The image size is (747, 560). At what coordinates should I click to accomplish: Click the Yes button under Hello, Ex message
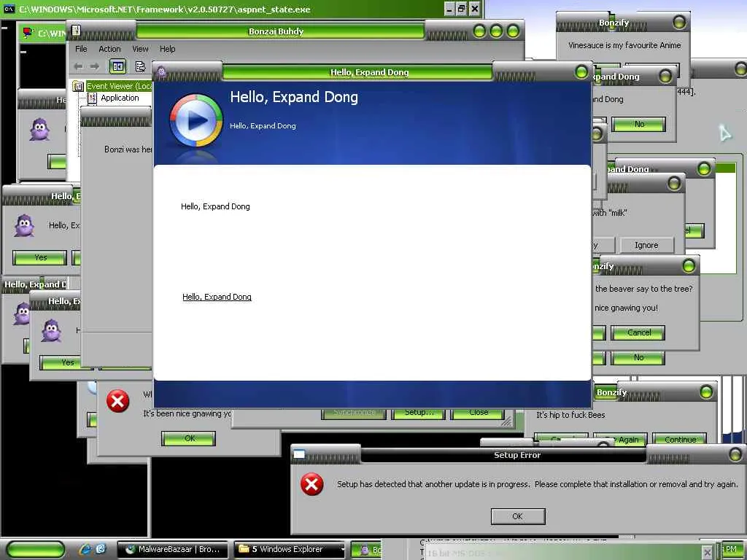tap(40, 257)
